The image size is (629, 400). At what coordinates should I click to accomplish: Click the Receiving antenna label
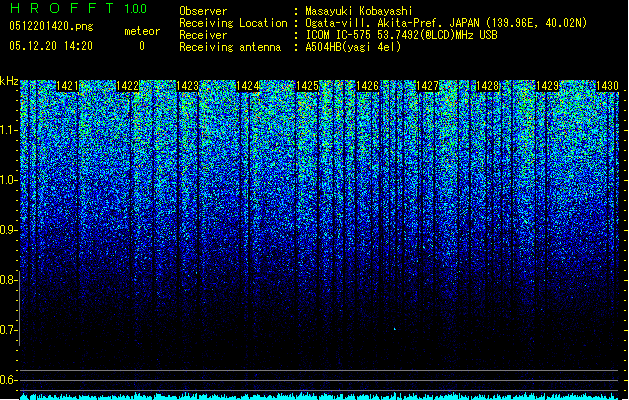coord(230,47)
